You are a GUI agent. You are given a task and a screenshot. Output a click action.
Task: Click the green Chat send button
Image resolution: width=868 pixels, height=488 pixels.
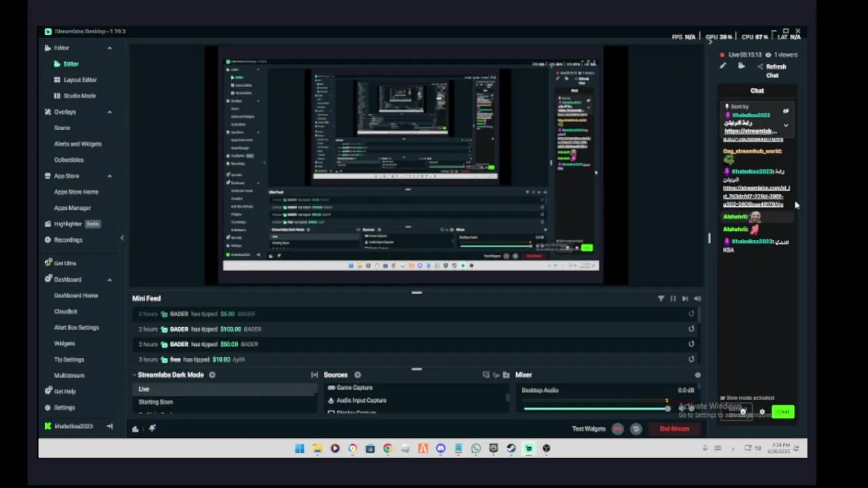[783, 411]
